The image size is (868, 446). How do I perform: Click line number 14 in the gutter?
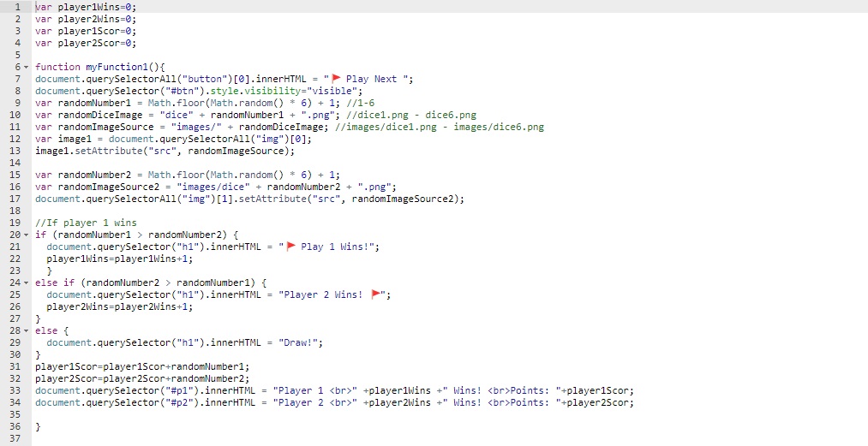pyautogui.click(x=15, y=163)
